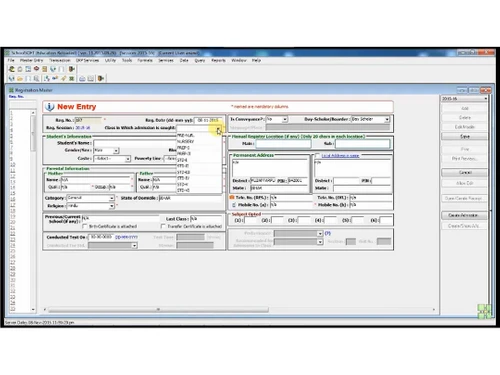Open the Master Entry menu

31,60
